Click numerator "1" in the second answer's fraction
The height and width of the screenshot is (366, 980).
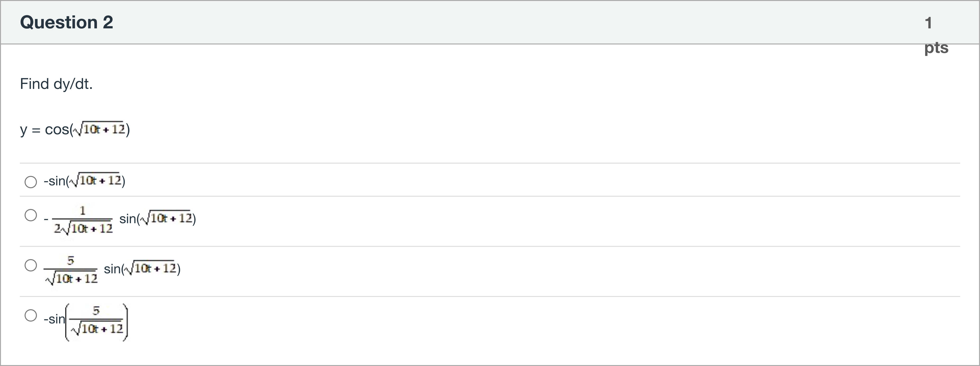83,210
